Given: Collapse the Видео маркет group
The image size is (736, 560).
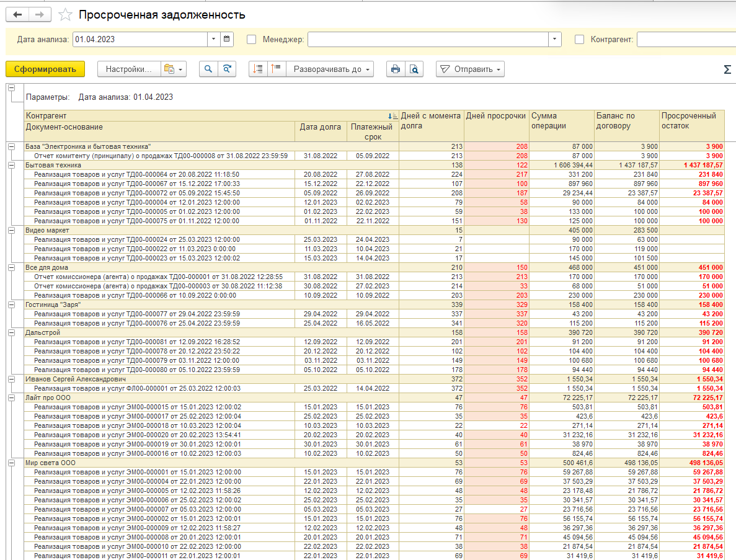Looking at the screenshot, I should coord(12,231).
